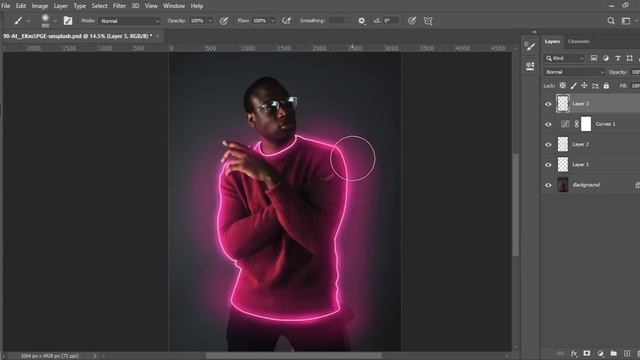Hide Layer 2 visibility eye
Image resolution: width=640 pixels, height=360 pixels.
click(548, 144)
